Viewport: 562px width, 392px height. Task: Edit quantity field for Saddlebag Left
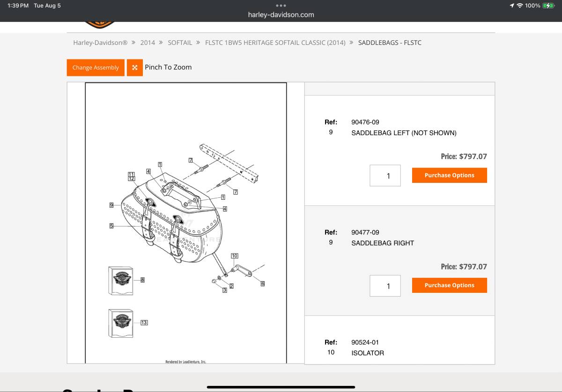[x=385, y=176]
